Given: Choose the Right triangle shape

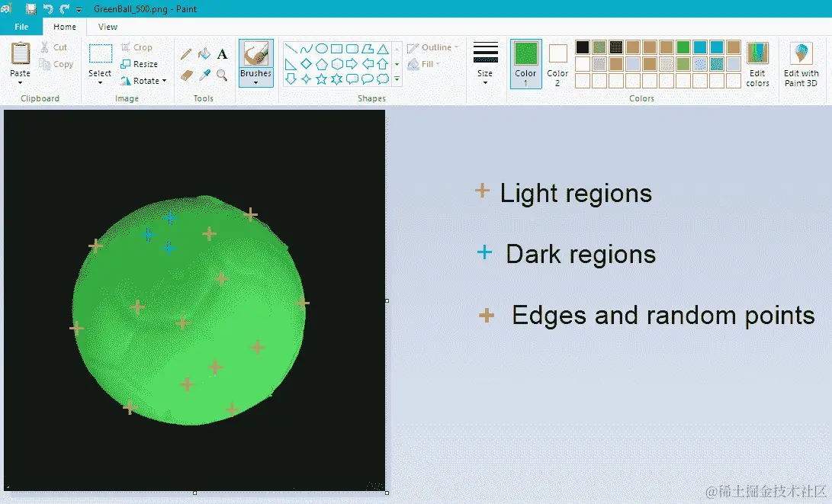Looking at the screenshot, I should [291, 64].
